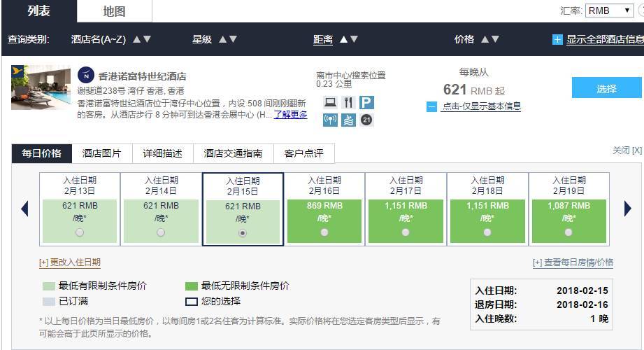Show next dates with right arrow

(627, 209)
